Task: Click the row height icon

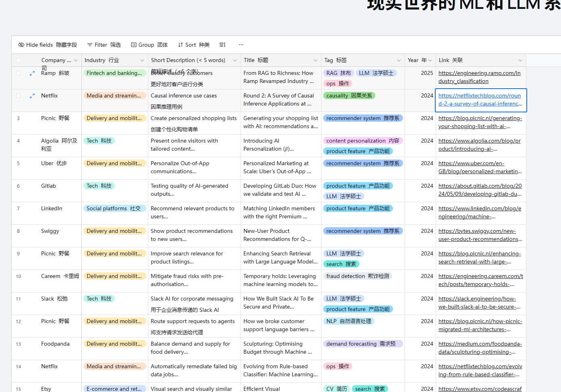Action: (x=222, y=45)
